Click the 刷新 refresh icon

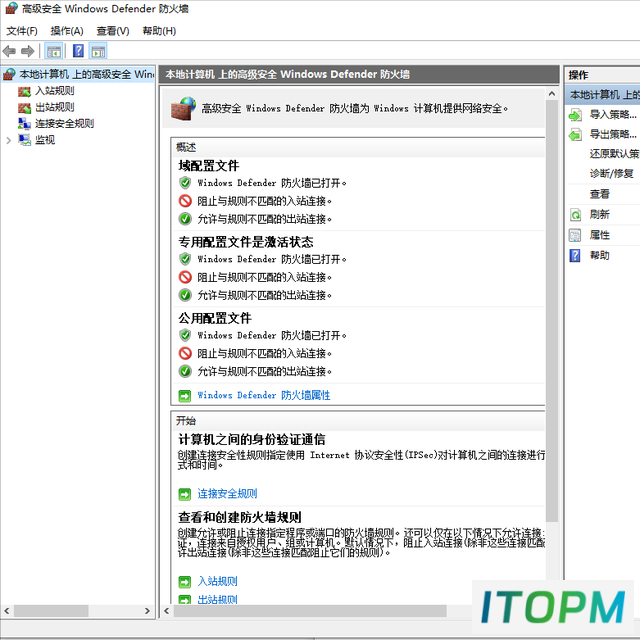click(x=576, y=215)
